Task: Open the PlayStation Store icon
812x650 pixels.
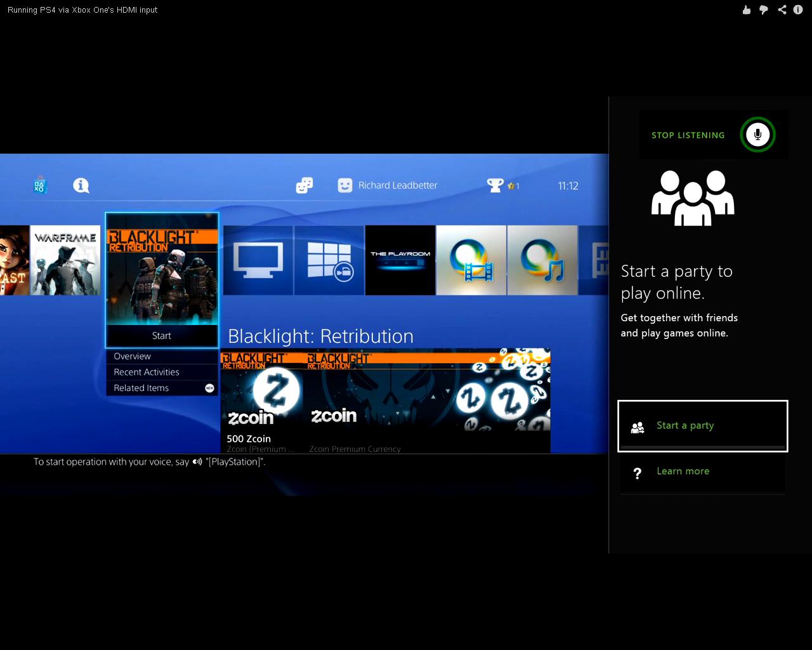Action: click(40, 185)
